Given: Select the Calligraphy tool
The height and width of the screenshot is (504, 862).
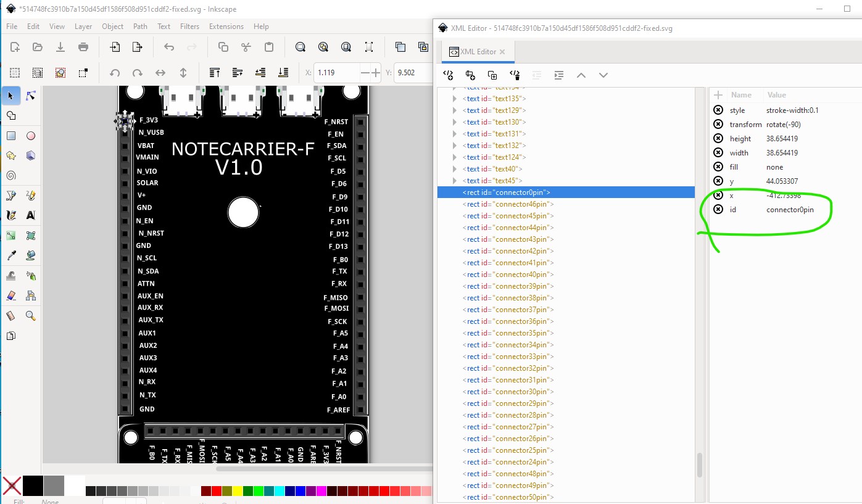Looking at the screenshot, I should [11, 215].
